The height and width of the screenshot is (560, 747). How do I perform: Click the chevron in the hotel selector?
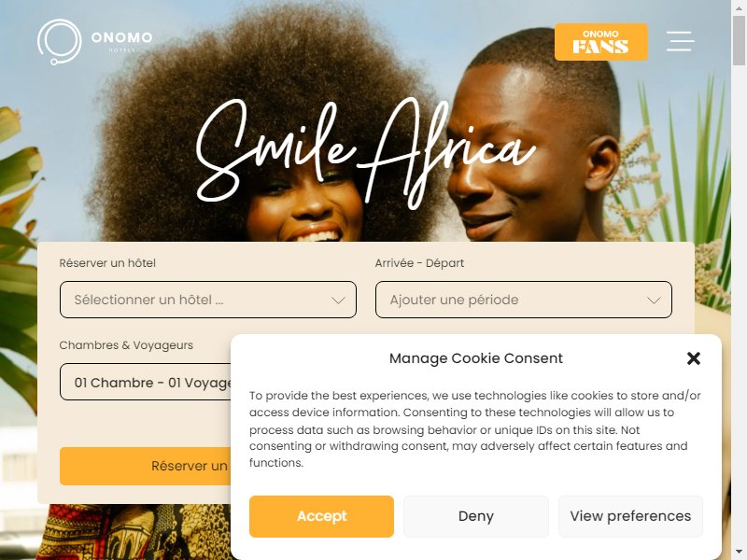(338, 300)
